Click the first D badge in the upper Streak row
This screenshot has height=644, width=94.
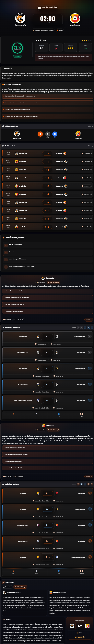click(x=78, y=327)
